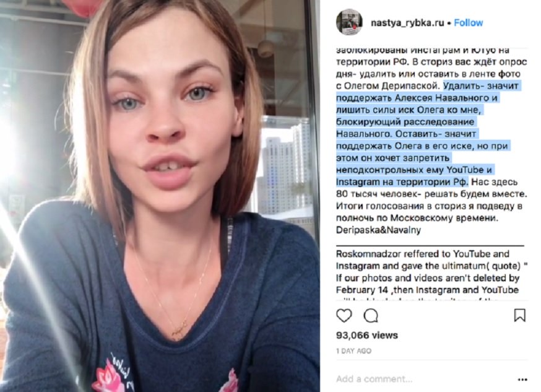The height and width of the screenshot is (392, 541).
Task: Click the highlighted Russian caption text
Action: [428, 134]
